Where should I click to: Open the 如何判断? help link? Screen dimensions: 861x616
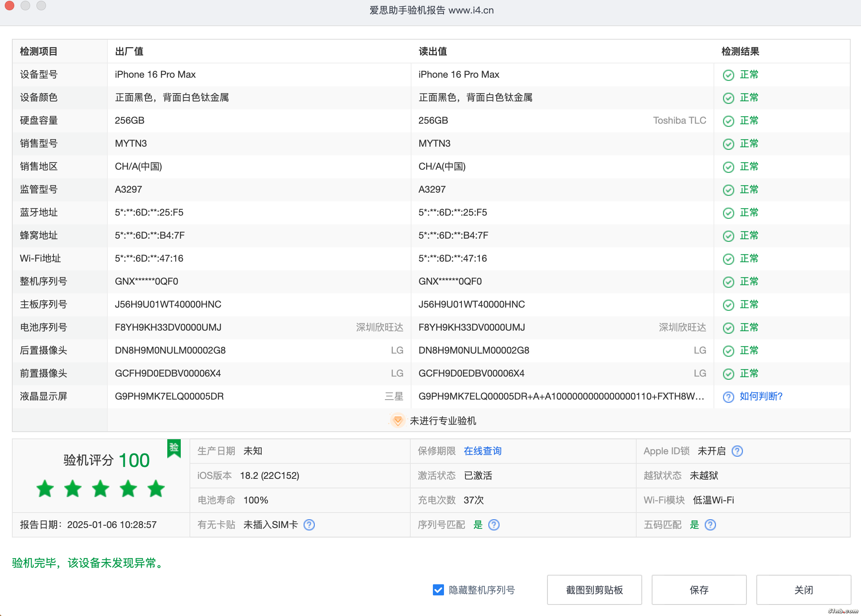point(761,396)
